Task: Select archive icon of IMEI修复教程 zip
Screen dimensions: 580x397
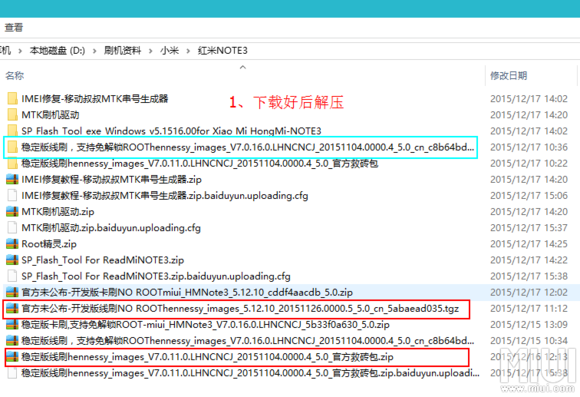Action: tap(12, 179)
